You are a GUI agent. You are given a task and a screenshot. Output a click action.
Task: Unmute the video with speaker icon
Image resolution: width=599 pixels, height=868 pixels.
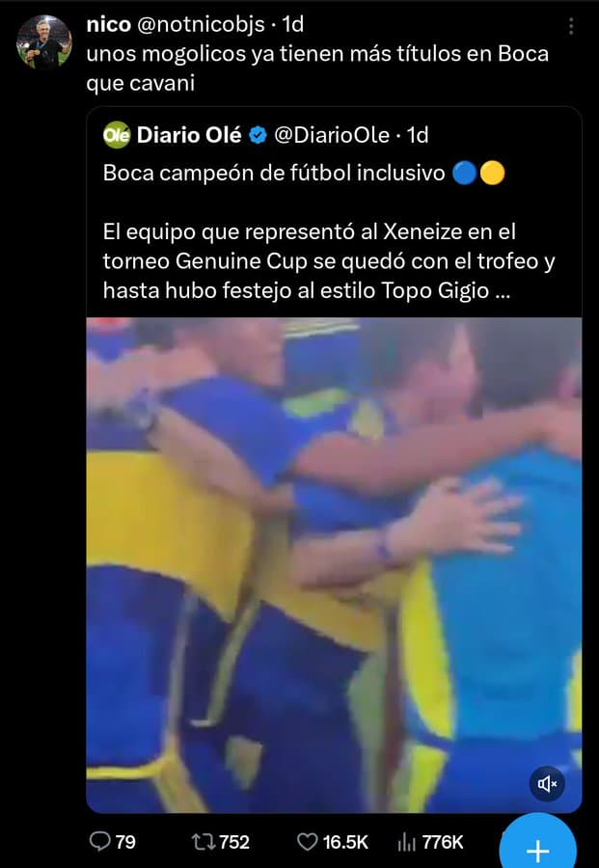[x=547, y=784]
